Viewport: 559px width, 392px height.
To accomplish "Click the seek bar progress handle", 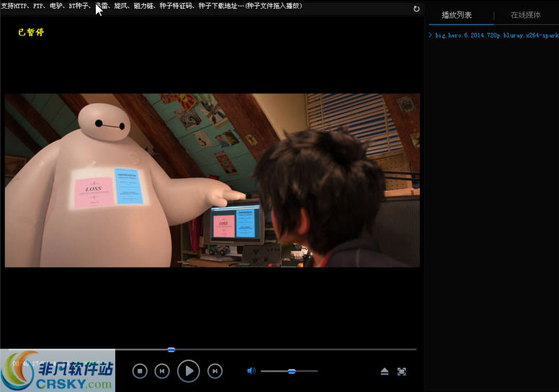I will tap(171, 349).
